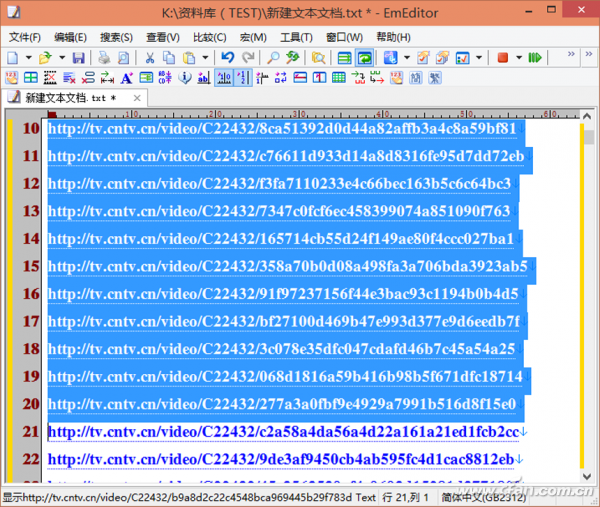Show more toolbar buttons via rightmost chevron
Viewport: 600px width, 507px height.
(589, 54)
